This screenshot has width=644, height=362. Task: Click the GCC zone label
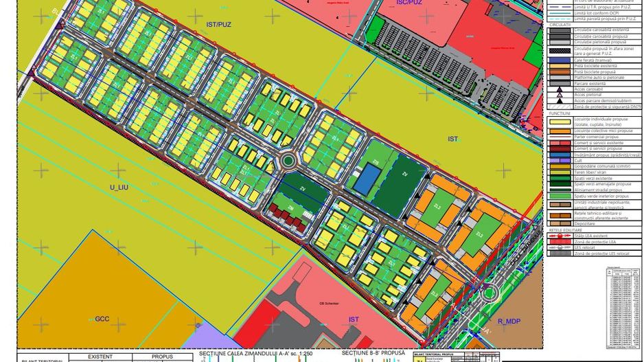[x=102, y=319]
